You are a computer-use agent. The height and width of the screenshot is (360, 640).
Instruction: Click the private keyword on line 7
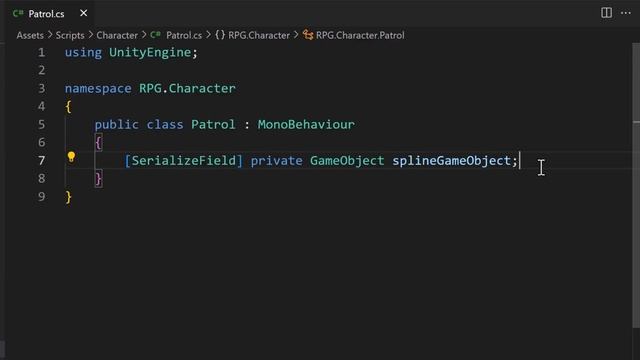(276, 161)
